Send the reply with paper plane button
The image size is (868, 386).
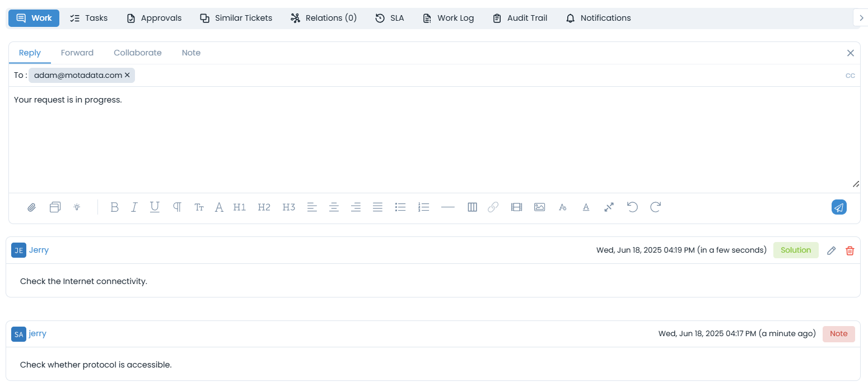click(838, 207)
